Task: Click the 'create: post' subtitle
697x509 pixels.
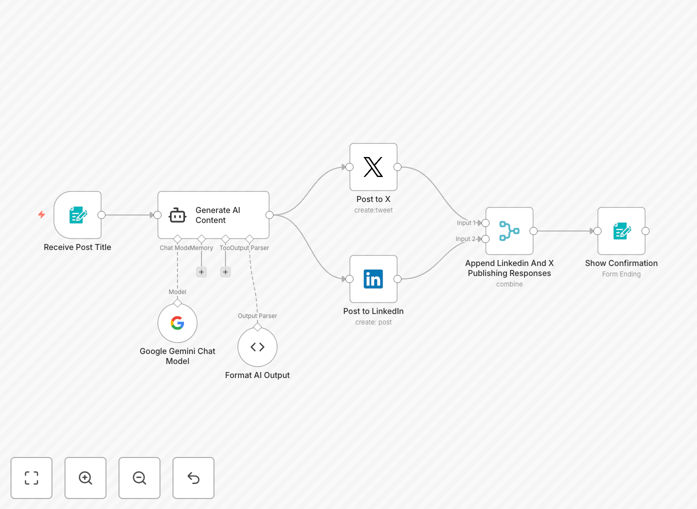Action: click(373, 322)
